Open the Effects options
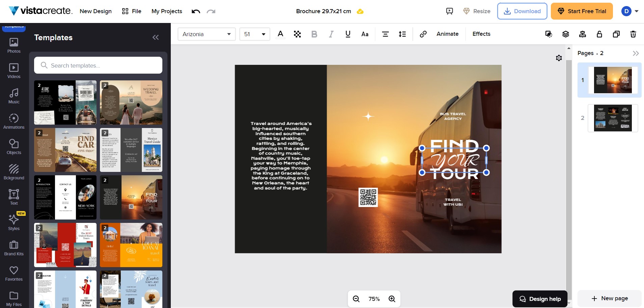The height and width of the screenshot is (308, 644). coord(481,34)
